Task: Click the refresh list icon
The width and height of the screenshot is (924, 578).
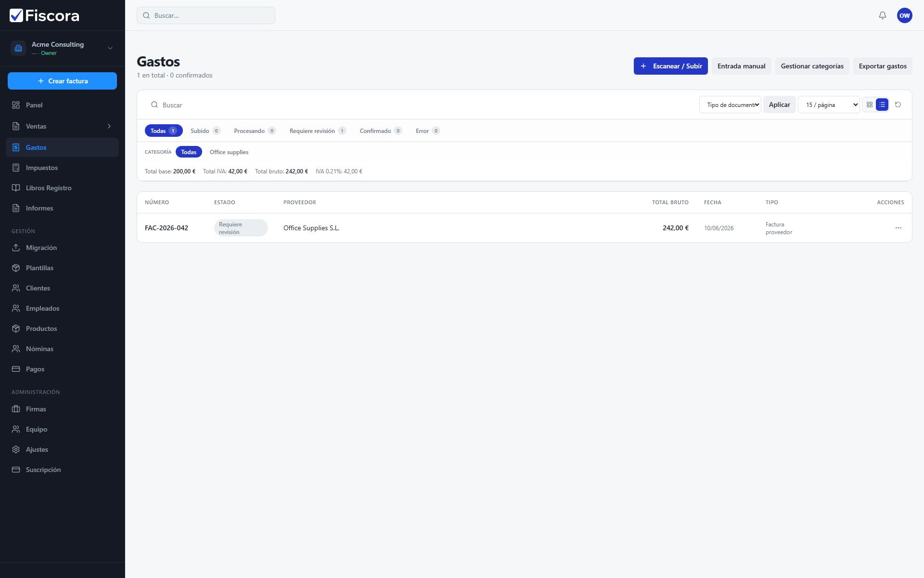Action: click(898, 105)
